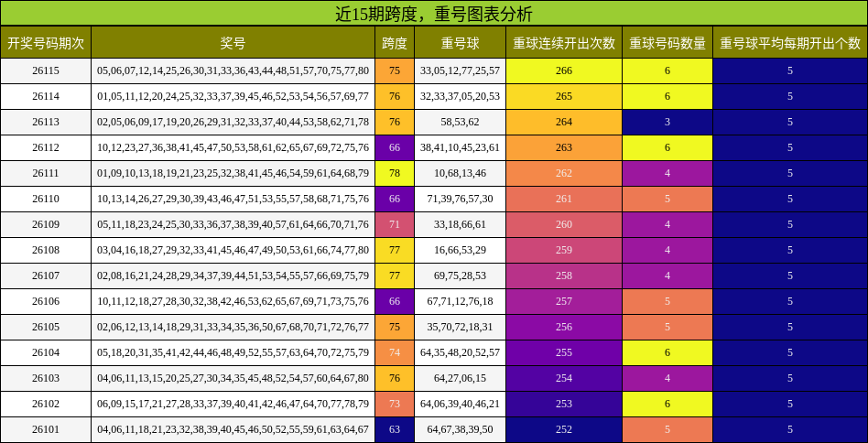
Task: Select repeat balls 71,39,76,57,30
Action: click(x=460, y=199)
